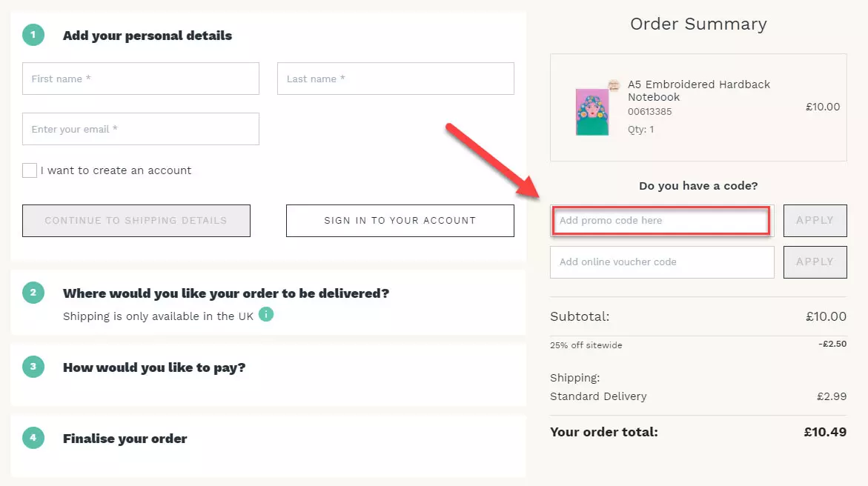The height and width of the screenshot is (486, 868).
Task: Click the online voucher code entry box
Action: click(x=661, y=262)
